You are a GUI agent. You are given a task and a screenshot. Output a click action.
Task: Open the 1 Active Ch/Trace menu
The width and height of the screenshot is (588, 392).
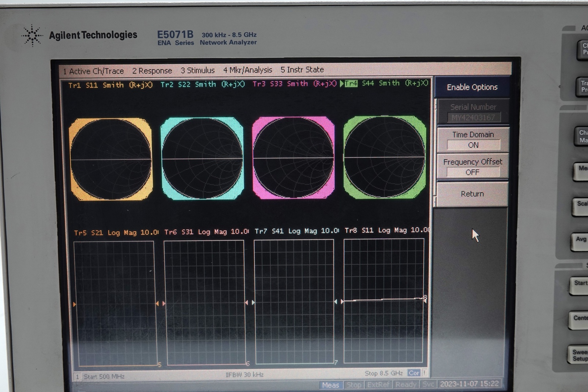point(93,71)
